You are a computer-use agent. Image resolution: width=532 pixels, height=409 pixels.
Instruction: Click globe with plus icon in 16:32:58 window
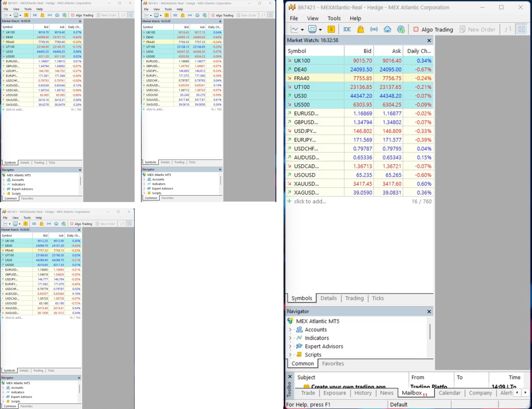click(401, 29)
